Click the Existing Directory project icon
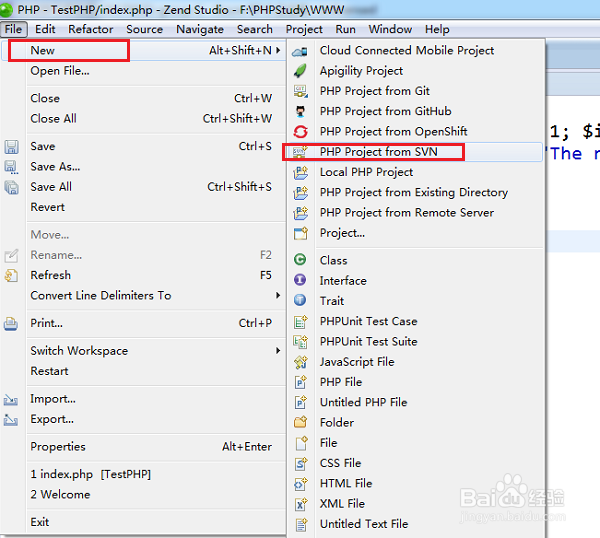This screenshot has width=600, height=538. tap(300, 192)
